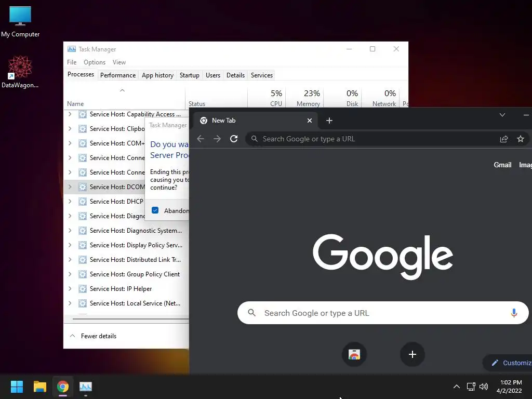Open the Gmail link
The width and height of the screenshot is (532, 399).
pos(502,165)
